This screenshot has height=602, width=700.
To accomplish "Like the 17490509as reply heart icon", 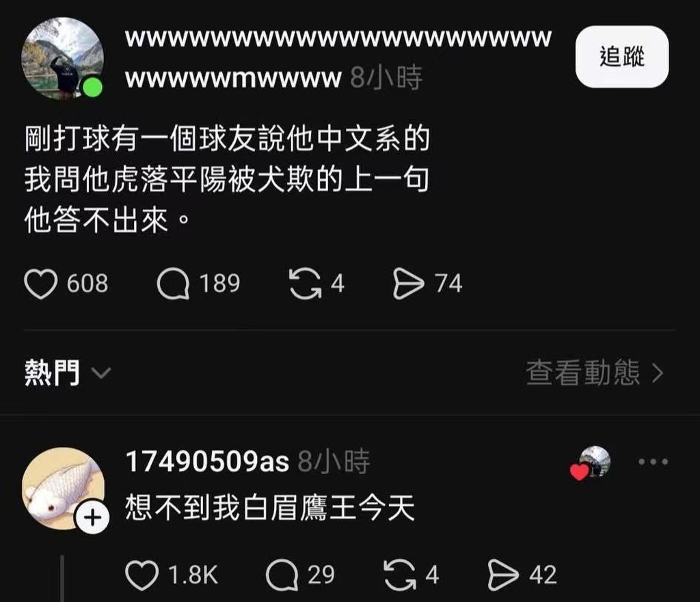I will pos(142,575).
